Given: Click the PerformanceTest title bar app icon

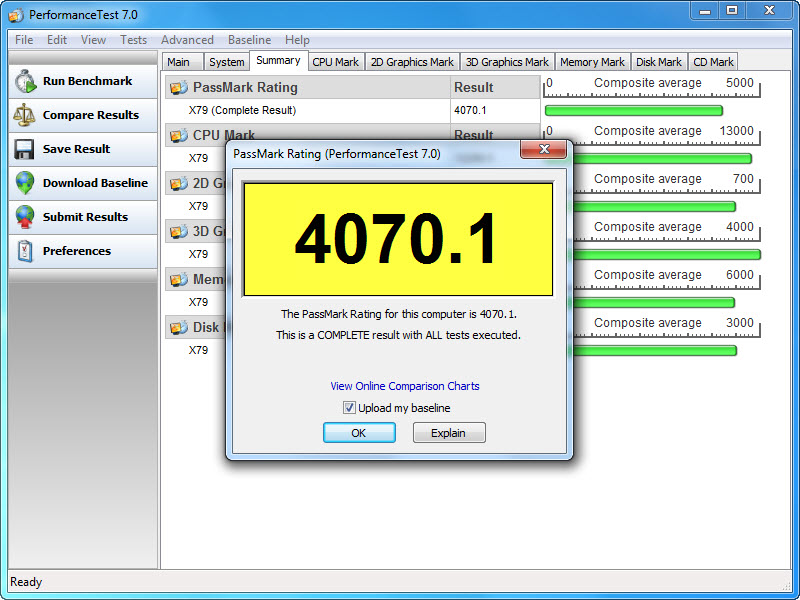Looking at the screenshot, I should 16,15.
